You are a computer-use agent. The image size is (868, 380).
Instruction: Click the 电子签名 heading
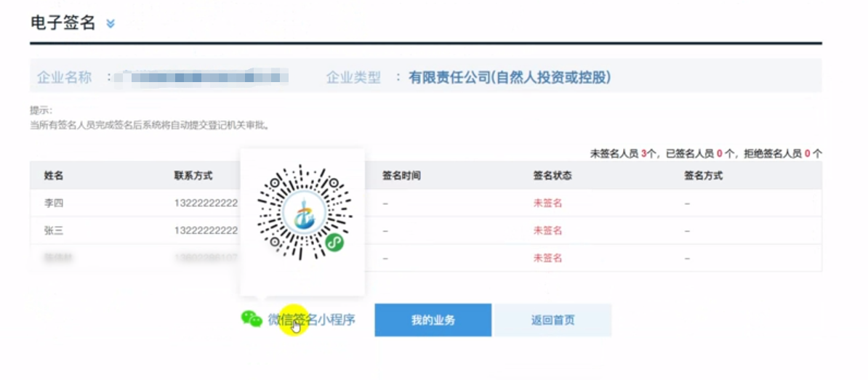pos(63,23)
